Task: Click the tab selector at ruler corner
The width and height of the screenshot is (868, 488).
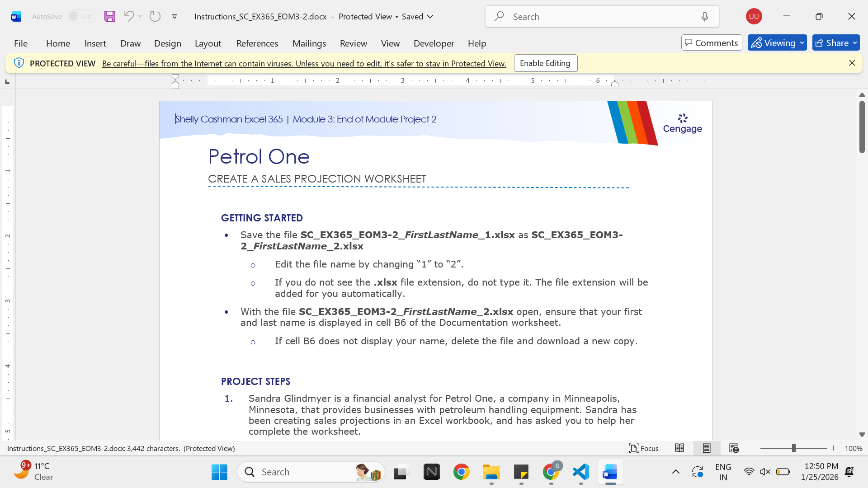Action: 7,82
